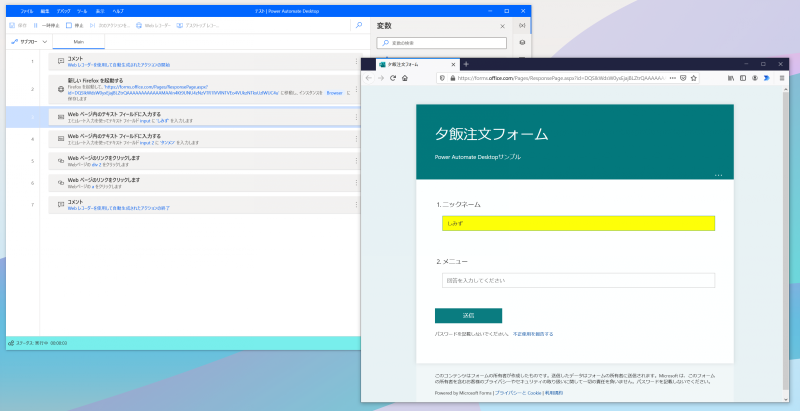
Task: Select step 6 link click action
Action: point(205,183)
